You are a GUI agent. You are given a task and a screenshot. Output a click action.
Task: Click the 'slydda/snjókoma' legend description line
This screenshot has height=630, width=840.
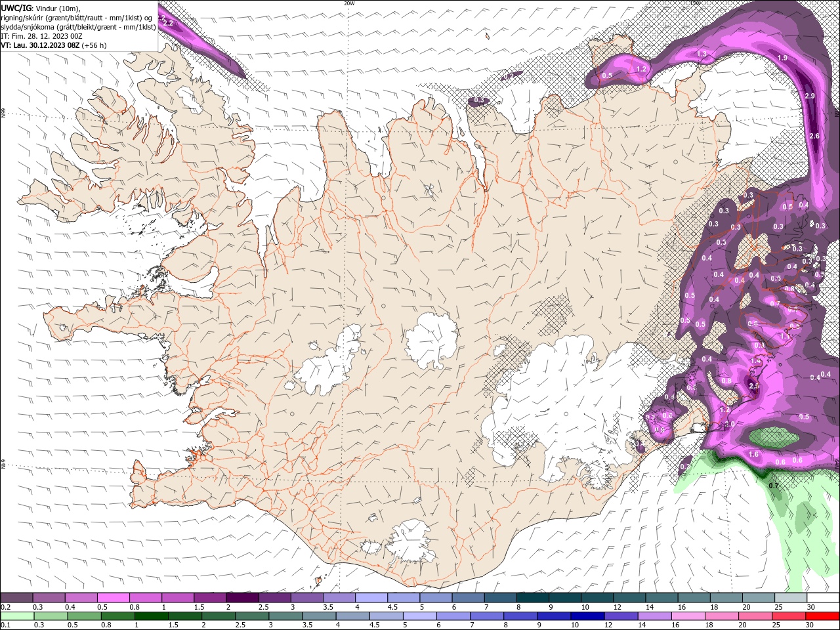[x=79, y=27]
